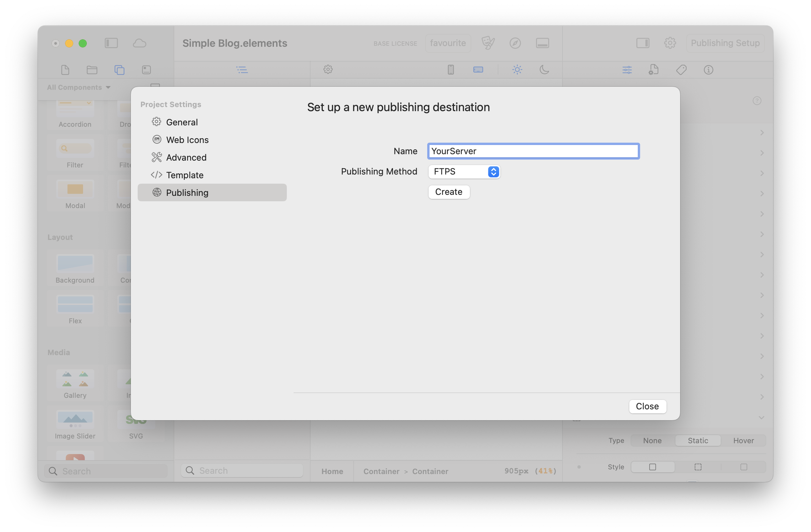811x532 pixels.
Task: Open the Advanced settings section
Action: click(x=186, y=157)
